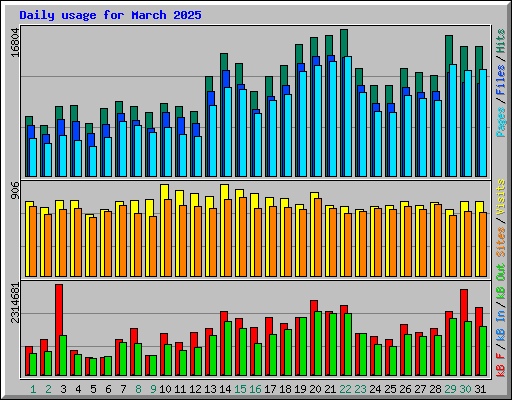Click day label 25 on the x-axis

390,389
